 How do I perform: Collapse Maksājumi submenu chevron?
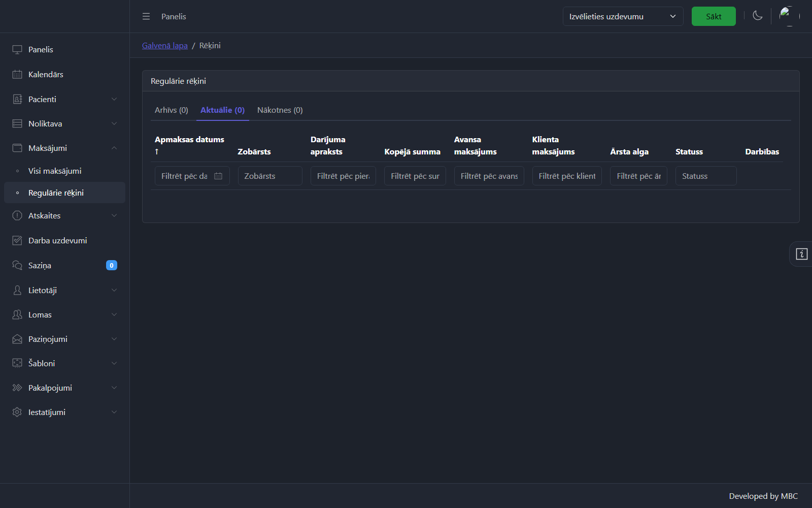(x=114, y=148)
